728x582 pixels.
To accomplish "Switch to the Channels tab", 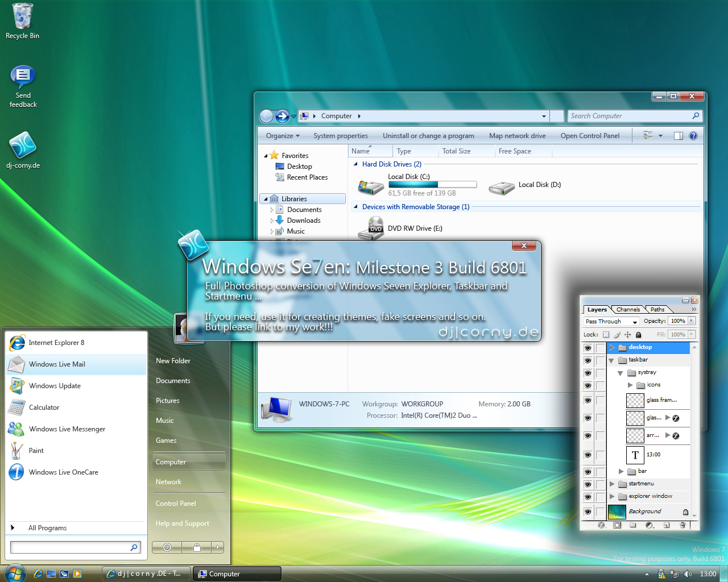I will pyautogui.click(x=628, y=310).
